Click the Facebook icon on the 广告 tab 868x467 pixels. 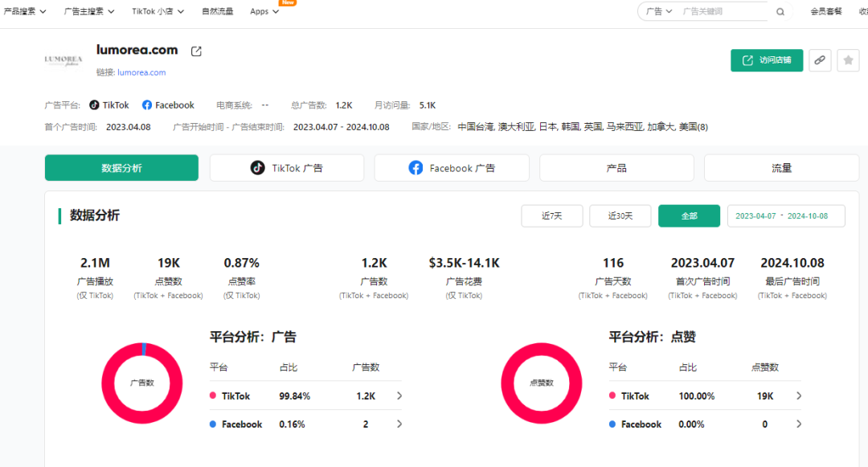click(416, 167)
